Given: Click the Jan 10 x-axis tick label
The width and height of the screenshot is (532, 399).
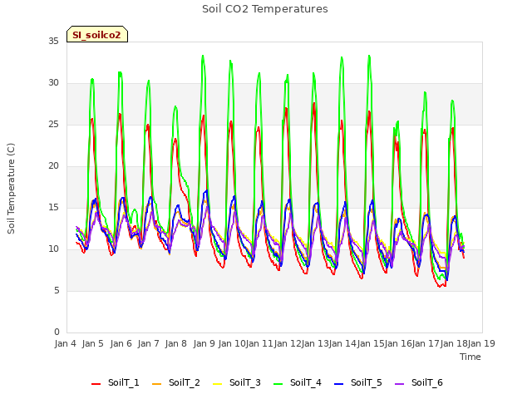Looking at the screenshot, I should 232,343.
